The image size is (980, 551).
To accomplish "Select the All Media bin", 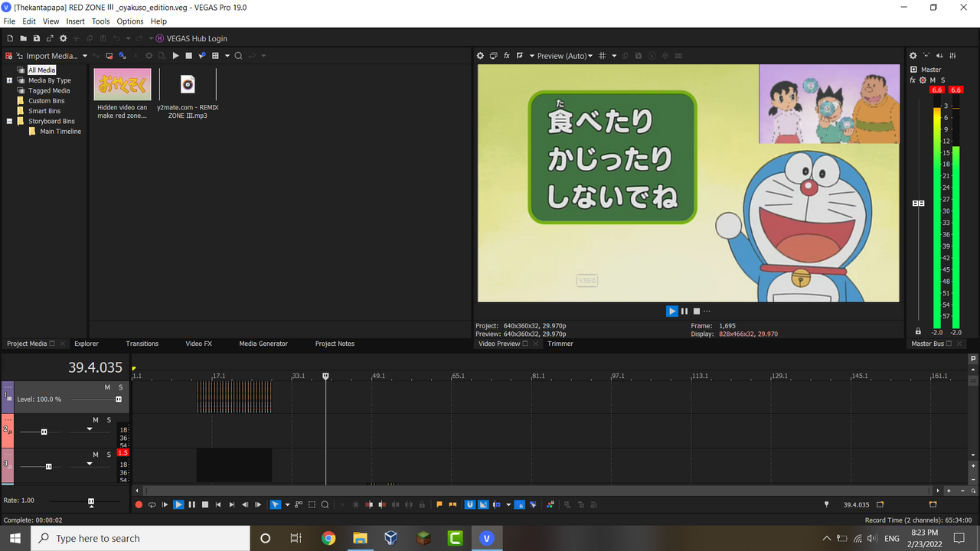I will 41,70.
